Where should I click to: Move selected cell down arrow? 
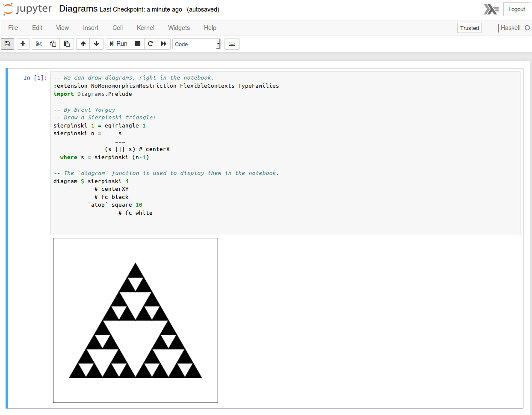[x=97, y=44]
